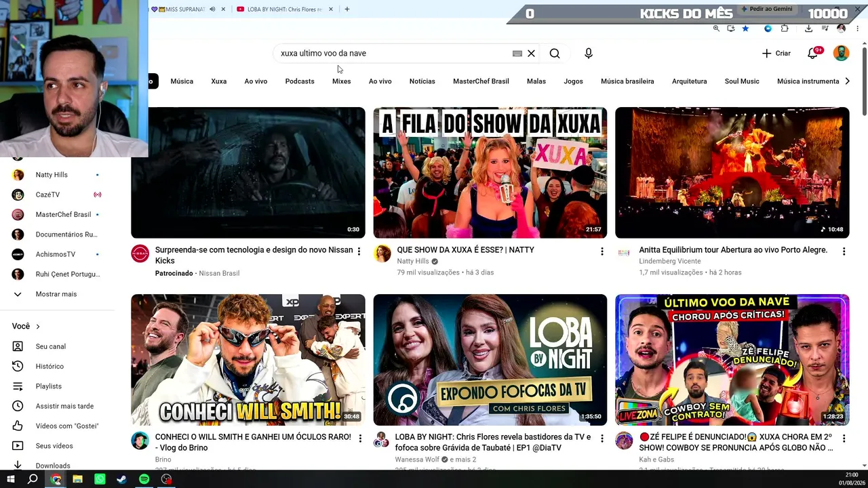The height and width of the screenshot is (488, 868).
Task: Open the Anitta Equilibrium tour video thumbnail
Action: (732, 173)
